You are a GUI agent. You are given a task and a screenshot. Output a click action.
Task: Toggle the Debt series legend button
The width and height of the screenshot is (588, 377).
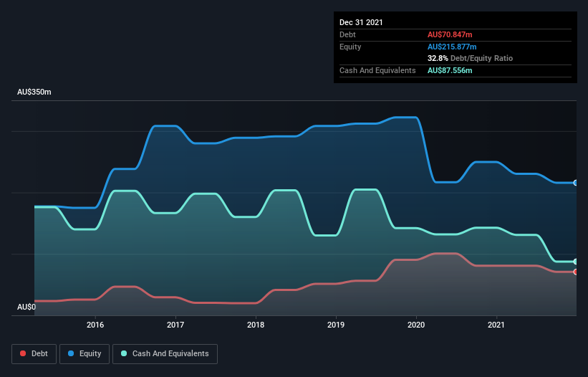[x=34, y=354]
